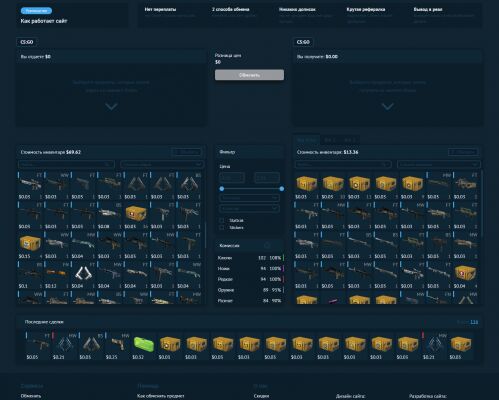499x400 pixels.
Task: Click the refresh button beside $13.36 inventory value
Action: [463, 152]
